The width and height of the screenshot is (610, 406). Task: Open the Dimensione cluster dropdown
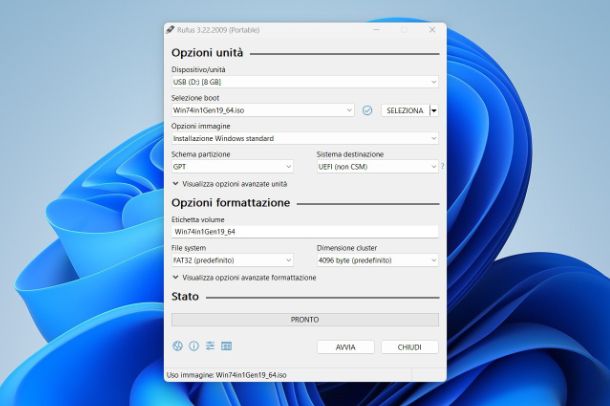[x=377, y=260]
